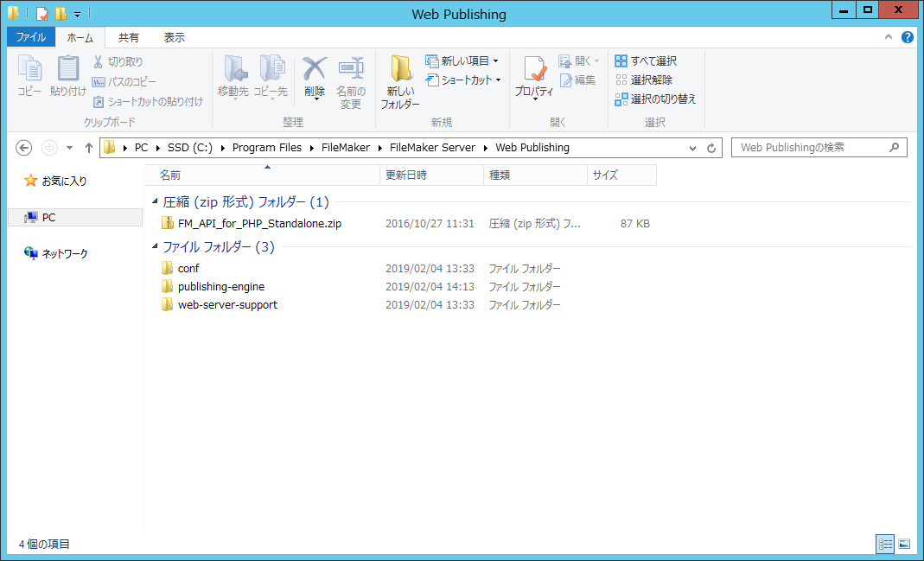Viewport: 924px width, 561px height.
Task: Switch to details view icon in status bar
Action: [885, 545]
